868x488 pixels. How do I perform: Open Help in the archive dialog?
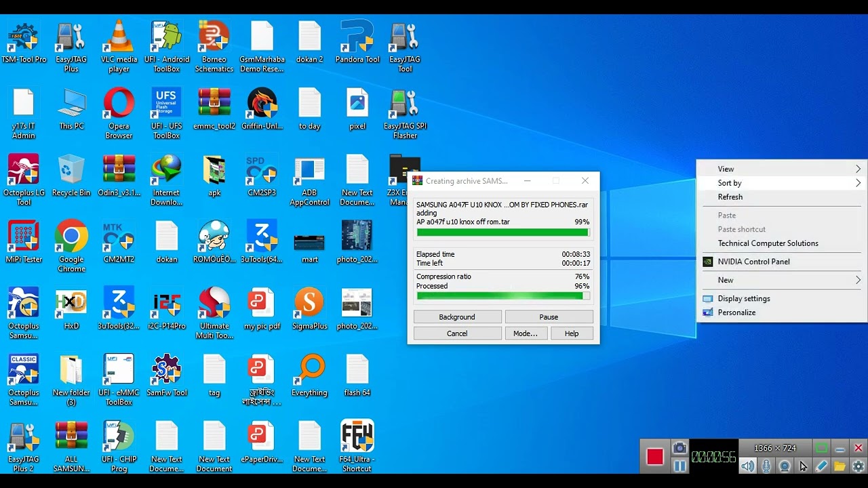(572, 333)
